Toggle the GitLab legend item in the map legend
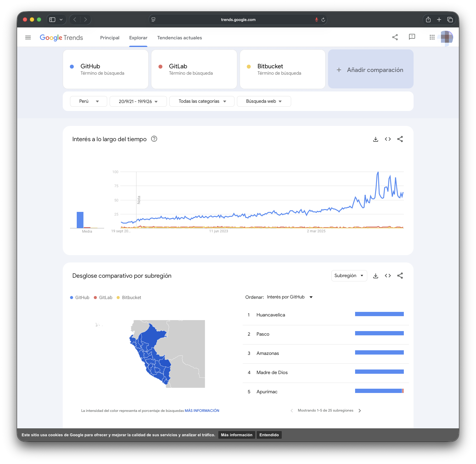This screenshot has height=464, width=476. 103,298
